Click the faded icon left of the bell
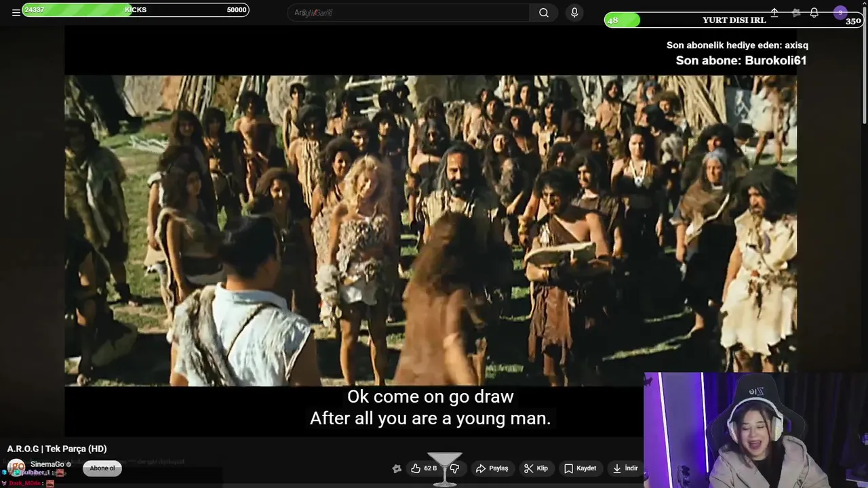 coord(796,13)
